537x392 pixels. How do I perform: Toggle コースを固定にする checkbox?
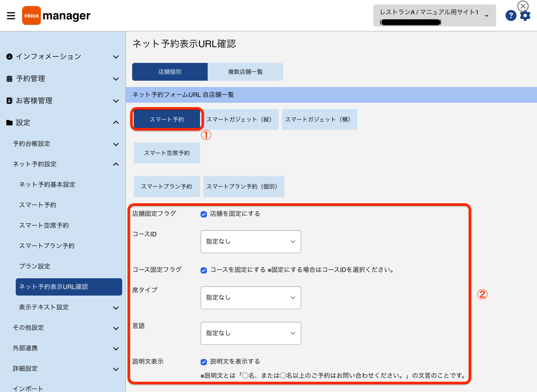pos(204,270)
